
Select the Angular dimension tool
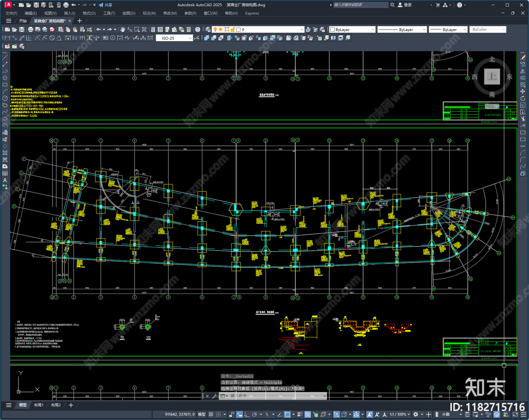(59, 38)
